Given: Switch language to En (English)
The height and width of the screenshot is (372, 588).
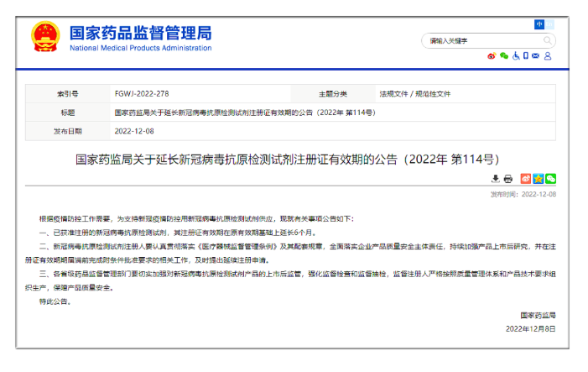Looking at the screenshot, I should (550, 24).
